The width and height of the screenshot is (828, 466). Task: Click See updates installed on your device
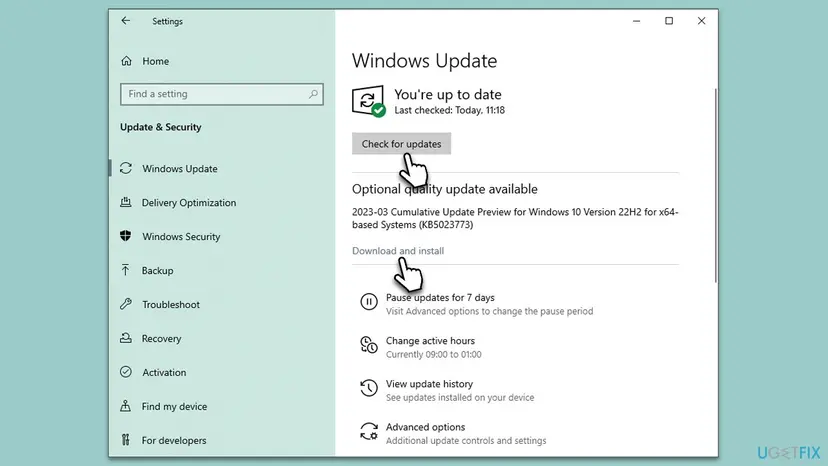[x=460, y=397]
